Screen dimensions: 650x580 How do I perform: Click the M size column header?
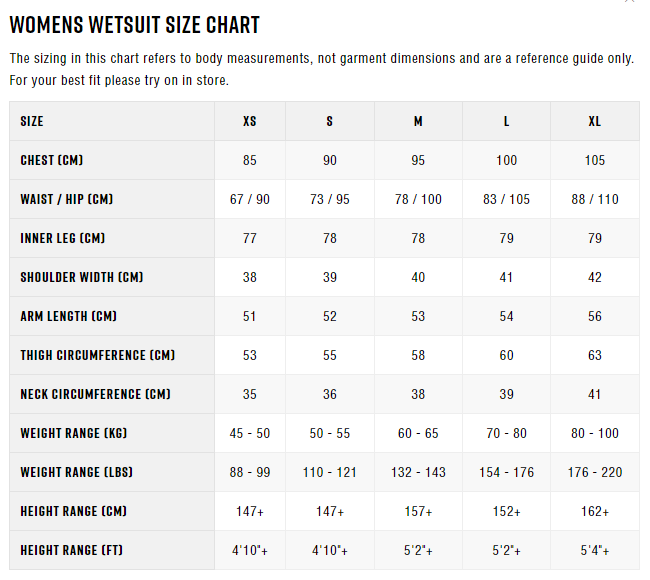(418, 121)
